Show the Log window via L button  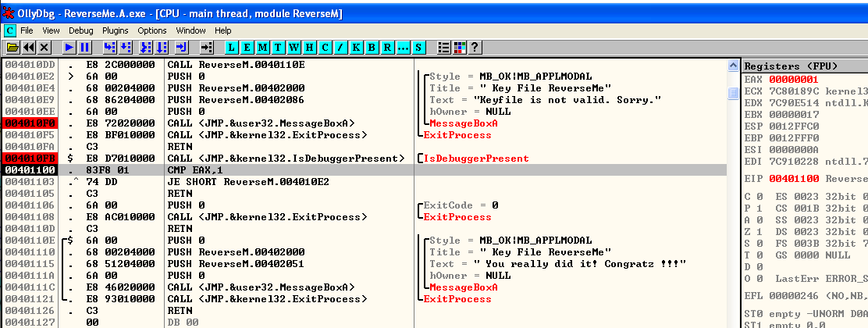(x=231, y=47)
